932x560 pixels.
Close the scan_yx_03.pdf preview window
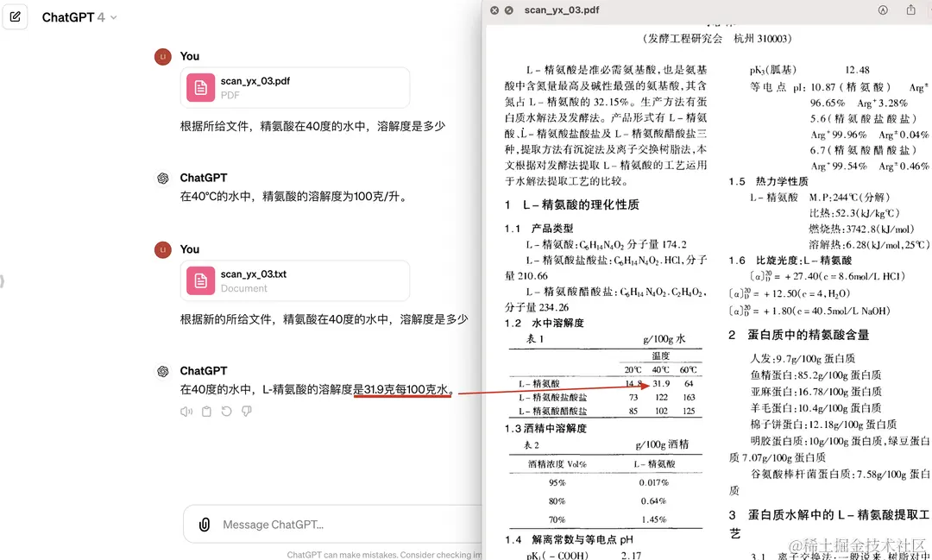tap(494, 10)
